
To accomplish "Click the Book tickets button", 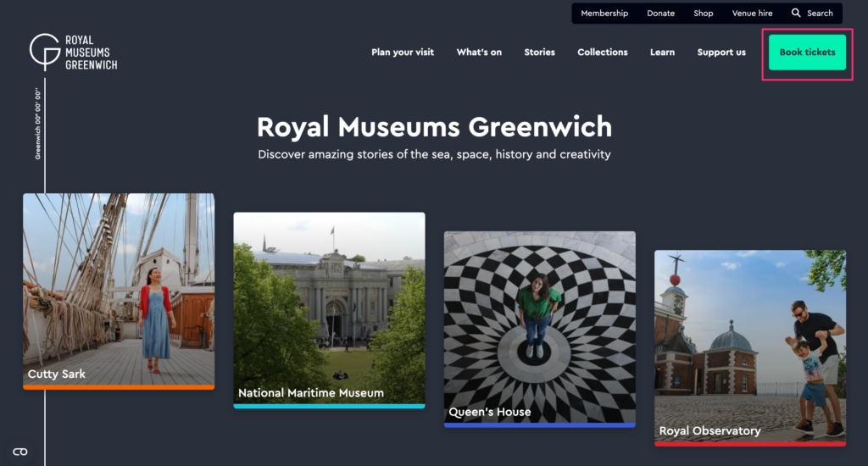I will click(x=807, y=52).
